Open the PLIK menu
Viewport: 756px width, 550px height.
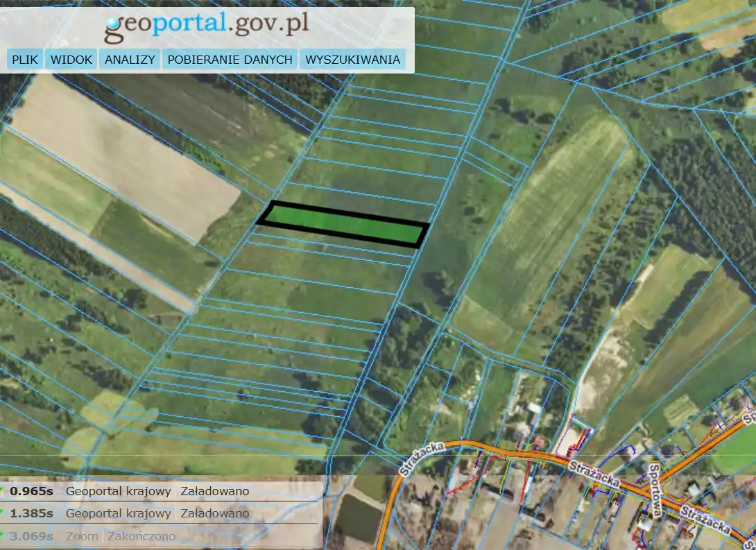point(26,60)
